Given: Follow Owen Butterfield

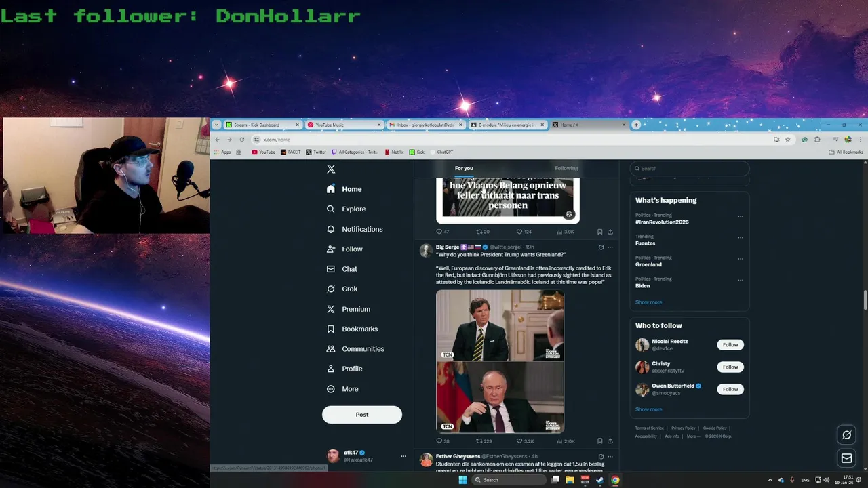Looking at the screenshot, I should (730, 390).
